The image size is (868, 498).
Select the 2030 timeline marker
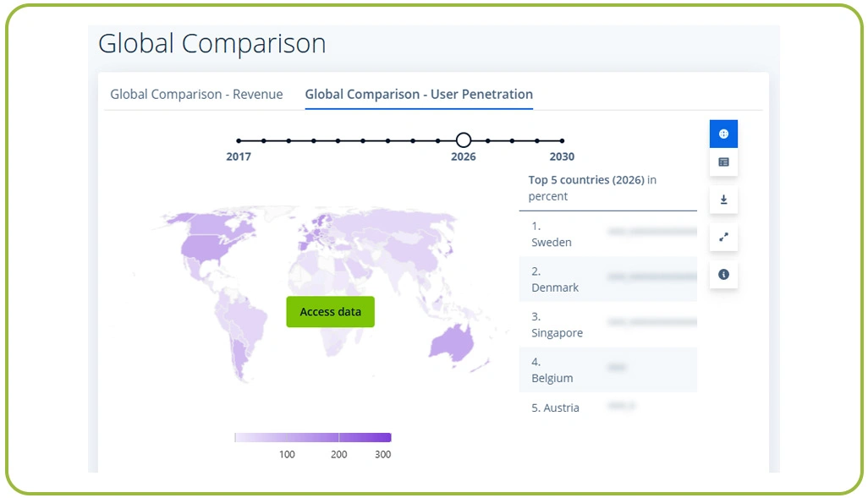(x=562, y=140)
